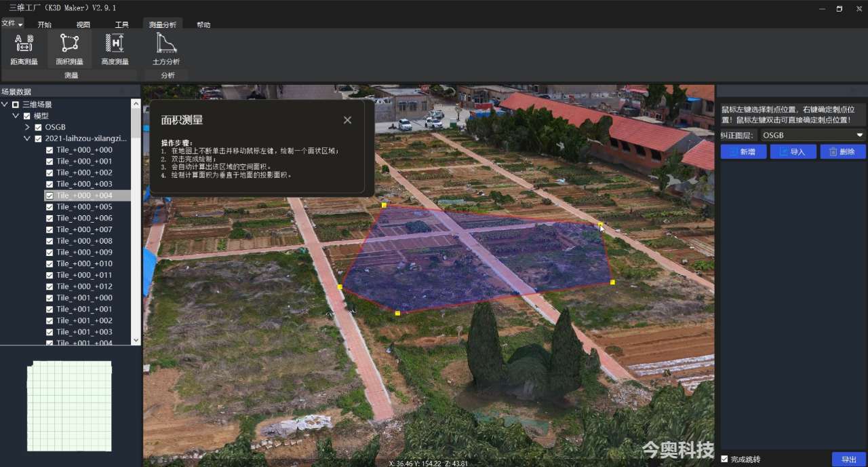Viewport: 868px width, 467px height.
Task: Select the 高度测量 height measurement tool
Action: click(x=113, y=48)
